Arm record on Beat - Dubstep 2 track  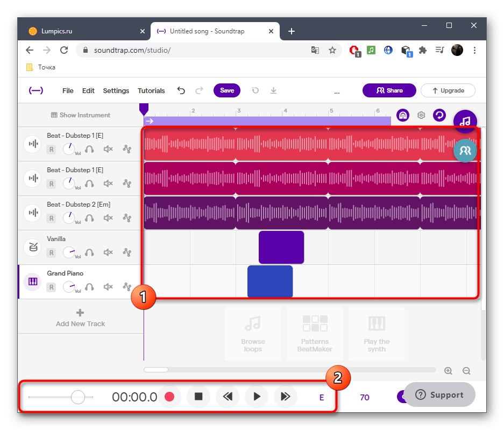(x=52, y=218)
